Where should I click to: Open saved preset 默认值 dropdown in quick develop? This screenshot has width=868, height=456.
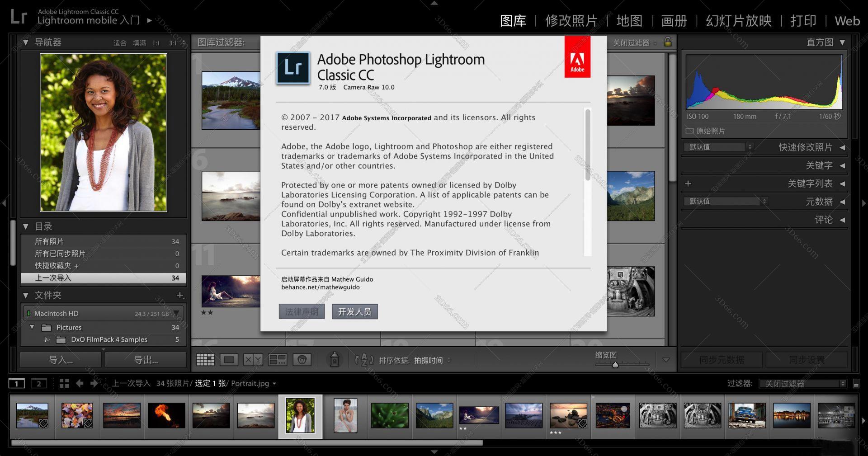[x=718, y=147]
